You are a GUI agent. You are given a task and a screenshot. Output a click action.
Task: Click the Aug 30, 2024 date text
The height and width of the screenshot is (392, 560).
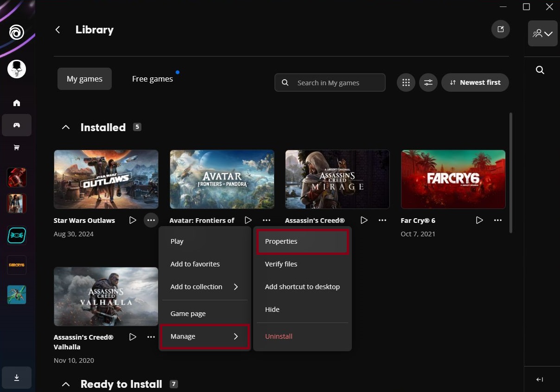74,234
